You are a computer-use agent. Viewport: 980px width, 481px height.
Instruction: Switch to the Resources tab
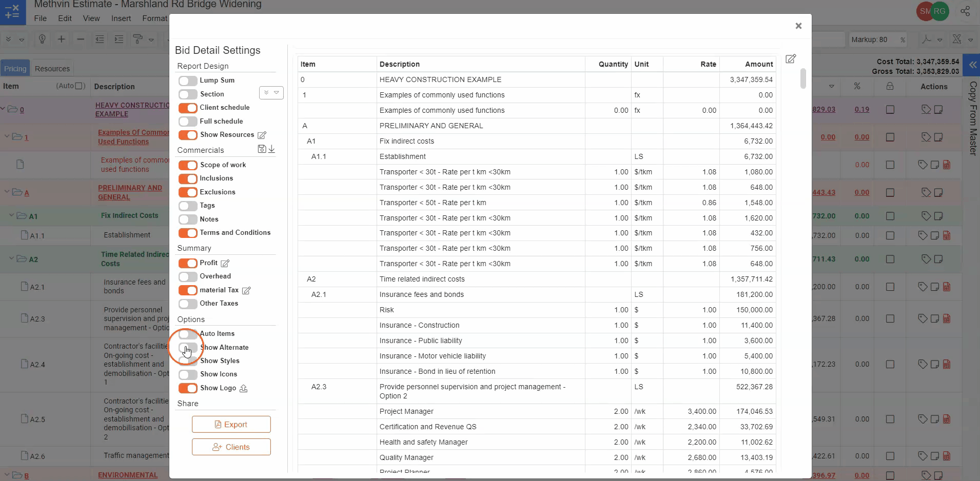pos(52,69)
